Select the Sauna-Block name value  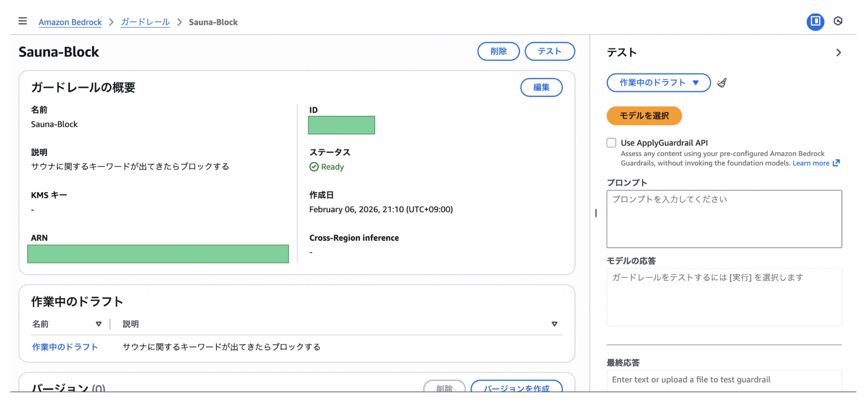(x=54, y=124)
